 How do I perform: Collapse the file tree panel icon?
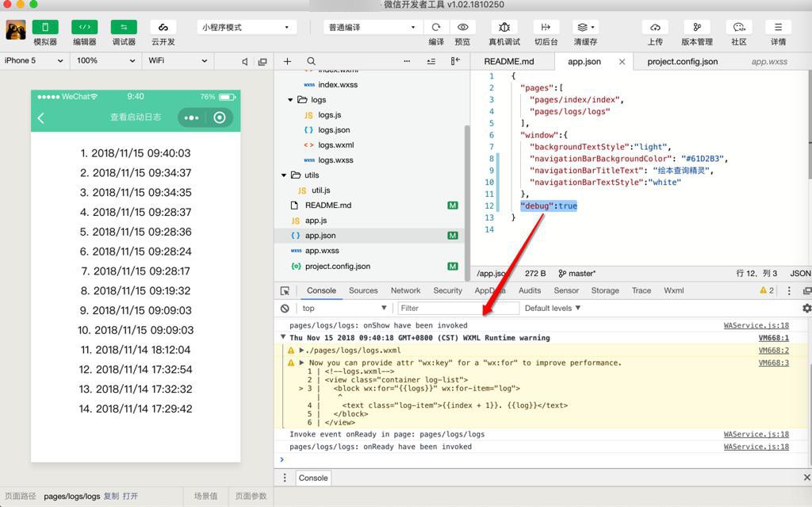pos(455,61)
